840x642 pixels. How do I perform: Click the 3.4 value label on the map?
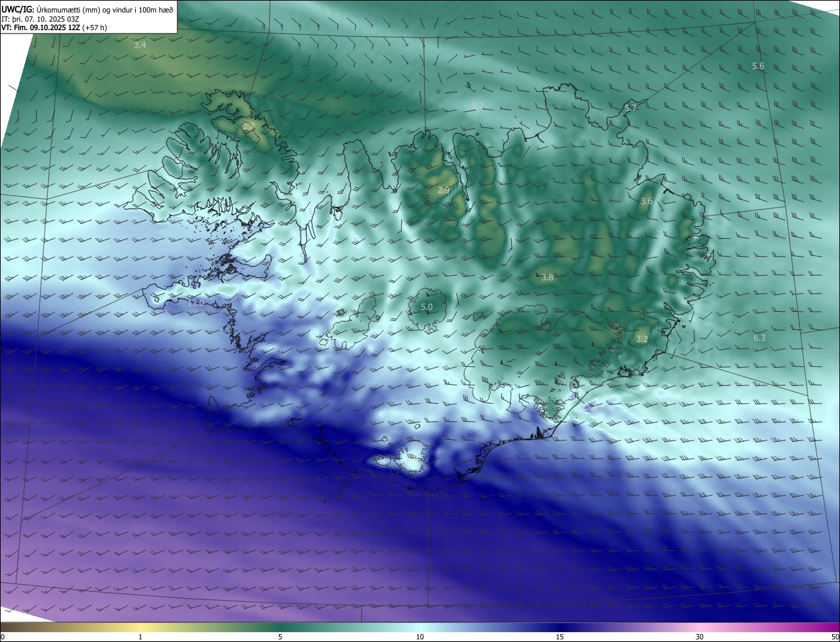(140, 45)
